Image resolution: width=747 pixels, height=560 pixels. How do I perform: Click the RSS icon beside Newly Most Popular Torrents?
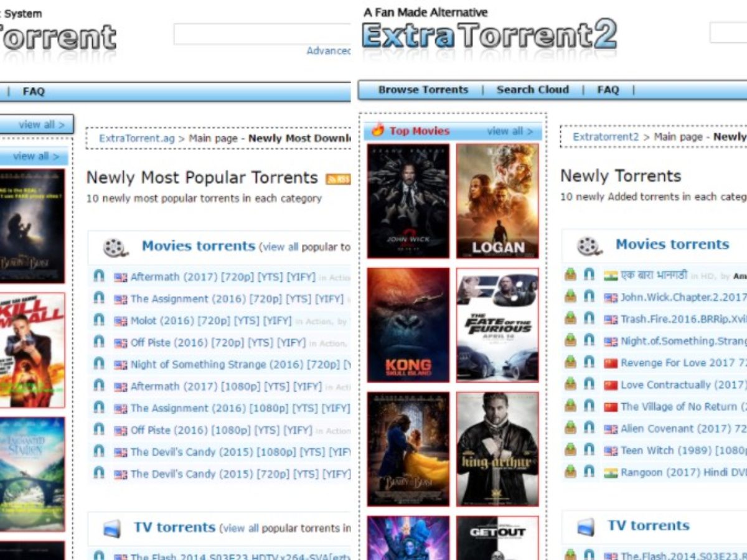point(338,179)
